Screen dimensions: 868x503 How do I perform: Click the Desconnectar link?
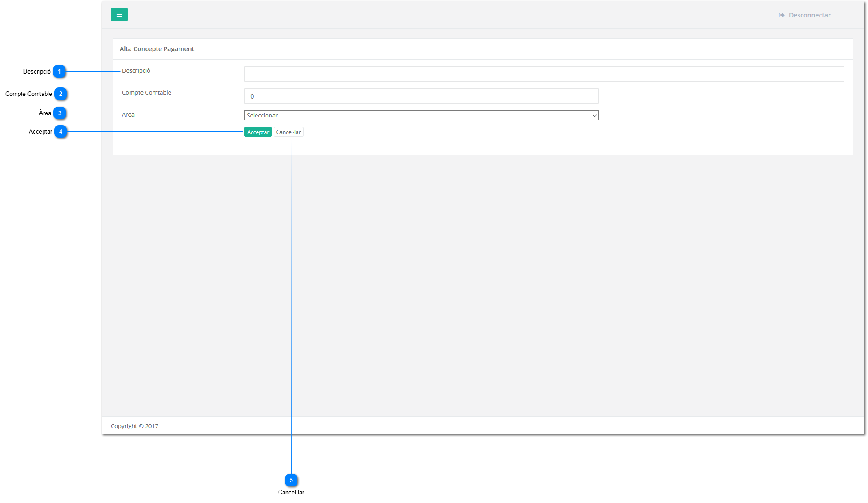tap(809, 15)
